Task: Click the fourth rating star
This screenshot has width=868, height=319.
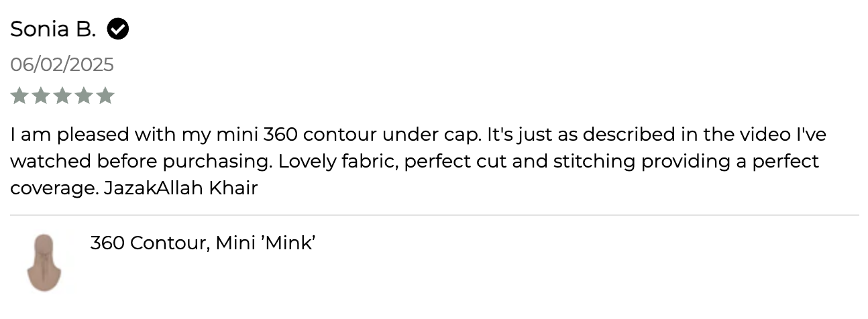Action: tap(84, 96)
